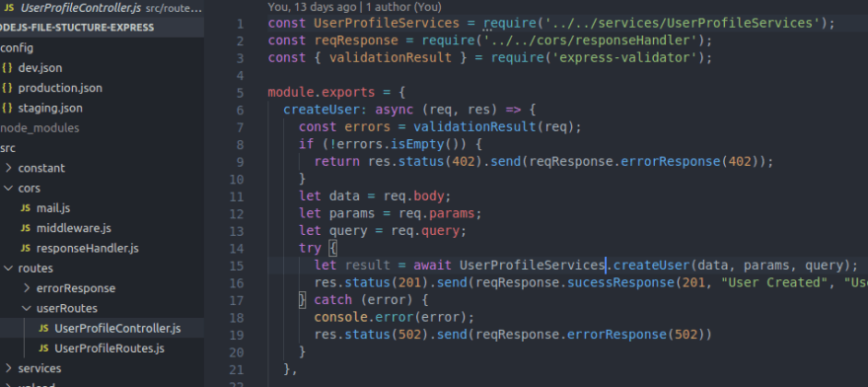Click the 'try' keyword on line 14
The width and height of the screenshot is (868, 387).
(x=310, y=248)
